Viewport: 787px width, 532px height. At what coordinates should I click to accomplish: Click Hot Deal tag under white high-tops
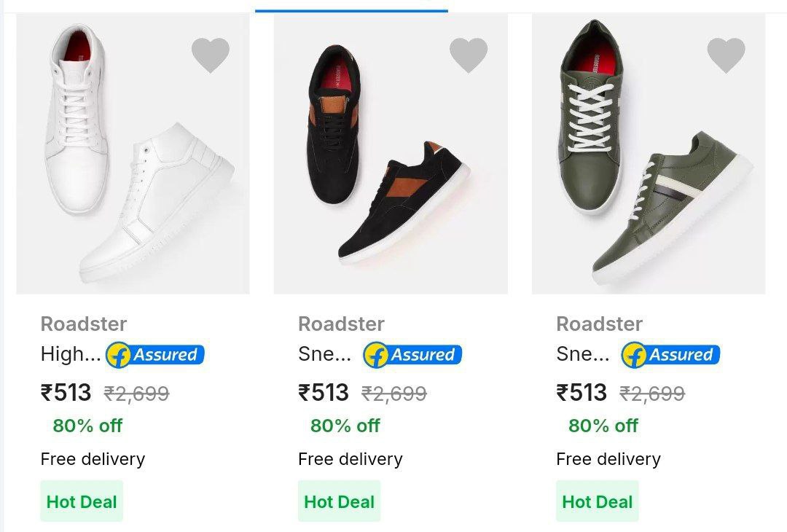point(82,501)
